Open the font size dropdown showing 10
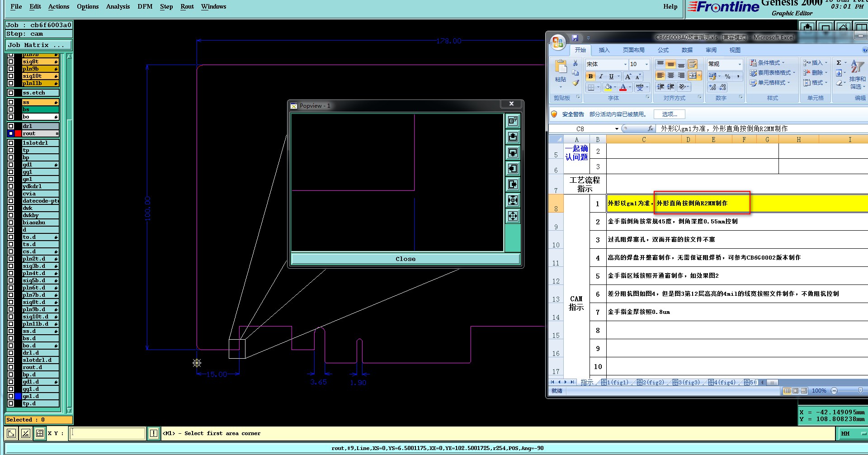Screen dimensions: 868x455 pos(646,64)
